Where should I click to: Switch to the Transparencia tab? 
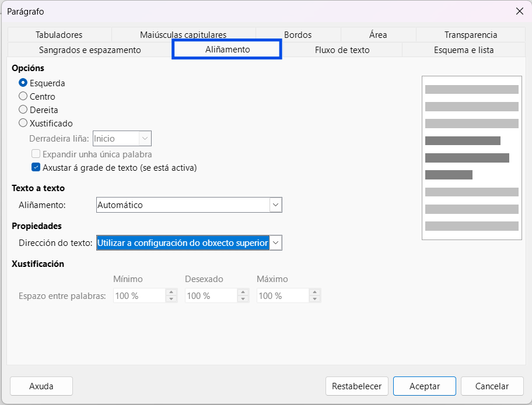tap(471, 34)
